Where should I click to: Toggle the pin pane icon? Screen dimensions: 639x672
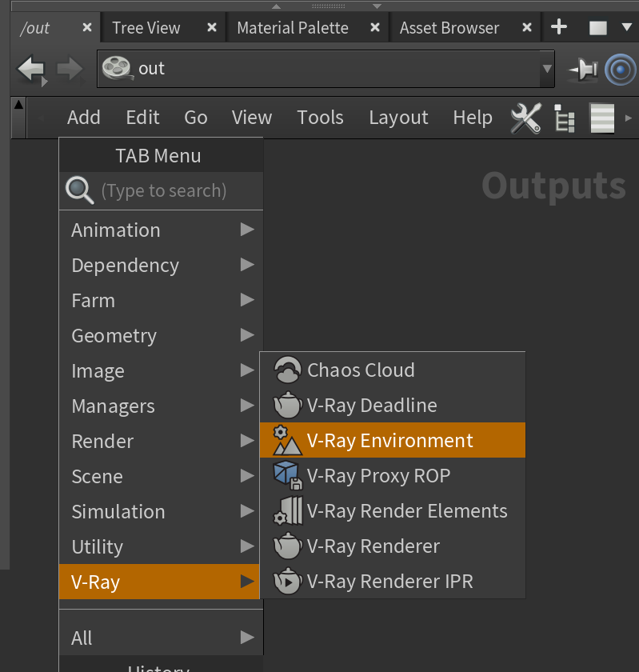583,70
